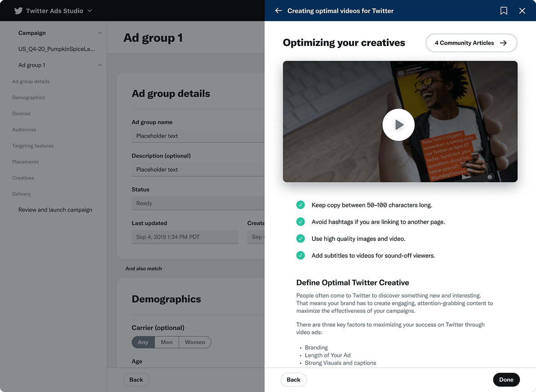Click the checkmark beside the hashtags tip
The height and width of the screenshot is (392, 536).
(300, 222)
